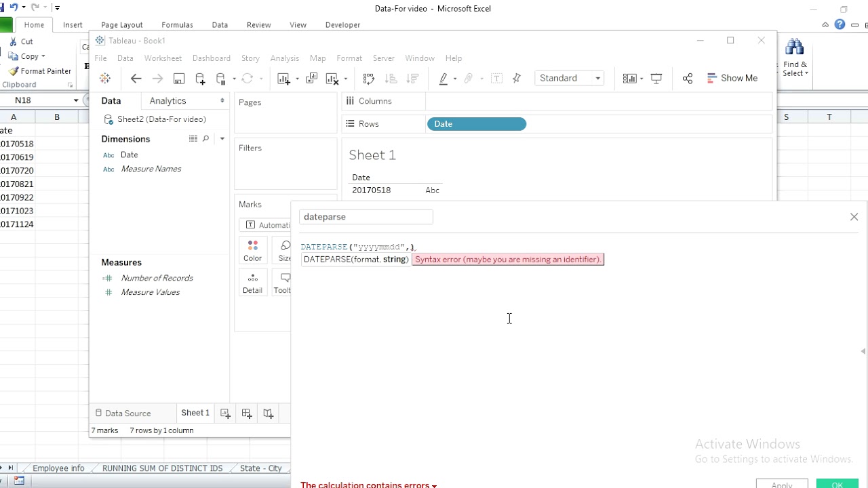Click the calculation name field 'dateparse'

point(366,217)
